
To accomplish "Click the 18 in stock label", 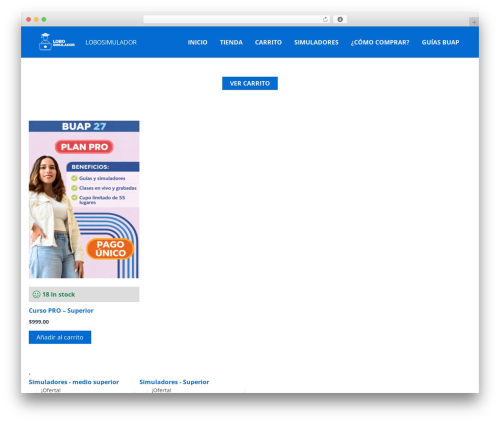I will [59, 295].
